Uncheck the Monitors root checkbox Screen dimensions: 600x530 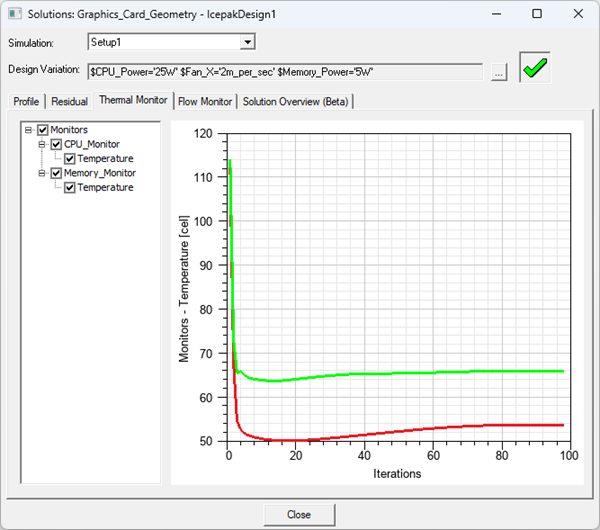(42, 130)
